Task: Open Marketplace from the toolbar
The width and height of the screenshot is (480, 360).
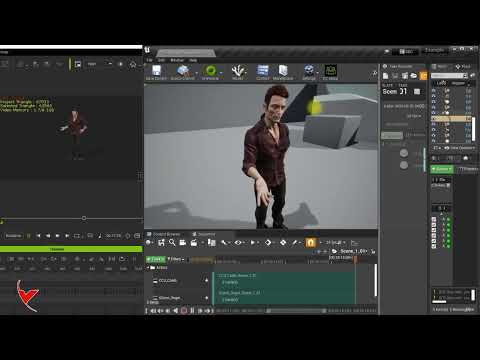Action: click(283, 72)
